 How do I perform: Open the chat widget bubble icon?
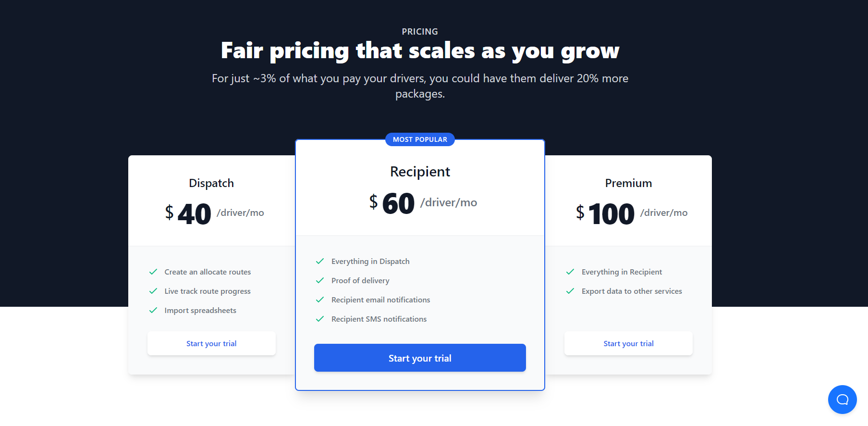pyautogui.click(x=842, y=399)
